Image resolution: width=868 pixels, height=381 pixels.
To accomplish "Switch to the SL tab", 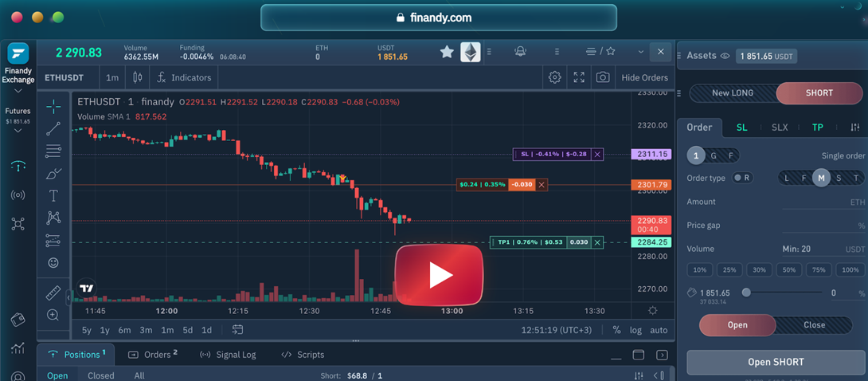I will click(742, 128).
